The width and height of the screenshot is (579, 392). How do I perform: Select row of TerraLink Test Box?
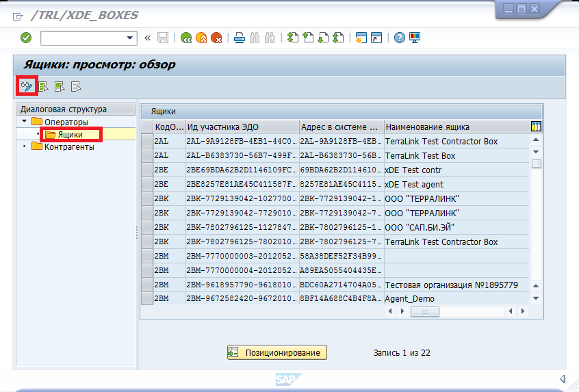147,155
